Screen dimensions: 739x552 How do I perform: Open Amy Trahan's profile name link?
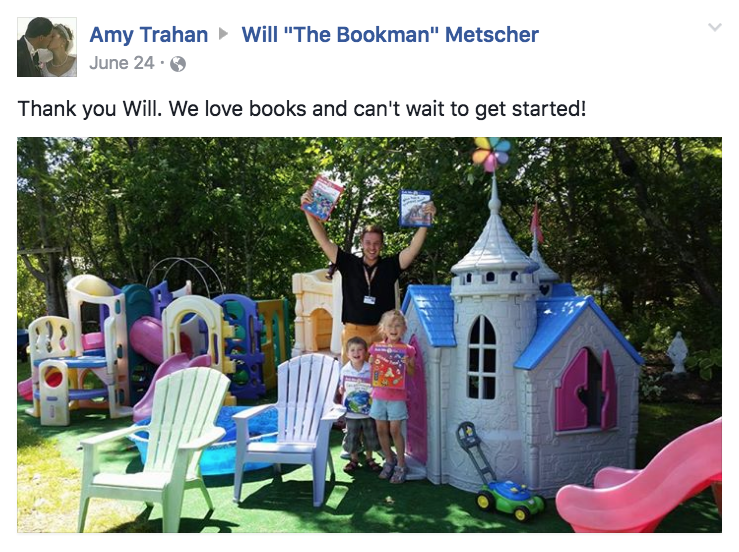coord(149,35)
